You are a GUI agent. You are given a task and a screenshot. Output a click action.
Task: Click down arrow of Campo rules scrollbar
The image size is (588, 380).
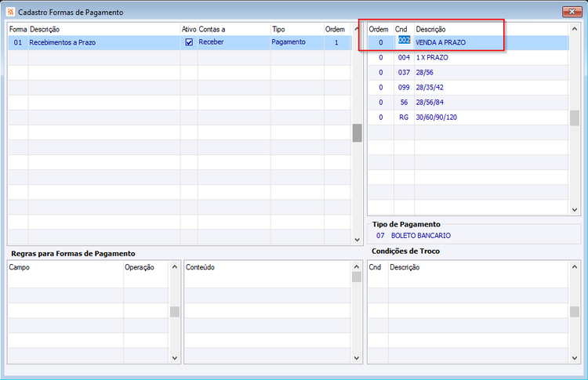[174, 358]
